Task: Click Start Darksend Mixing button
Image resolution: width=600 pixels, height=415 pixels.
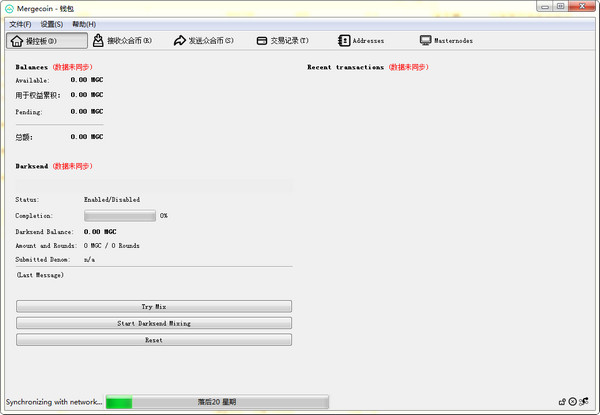Action: click(154, 323)
